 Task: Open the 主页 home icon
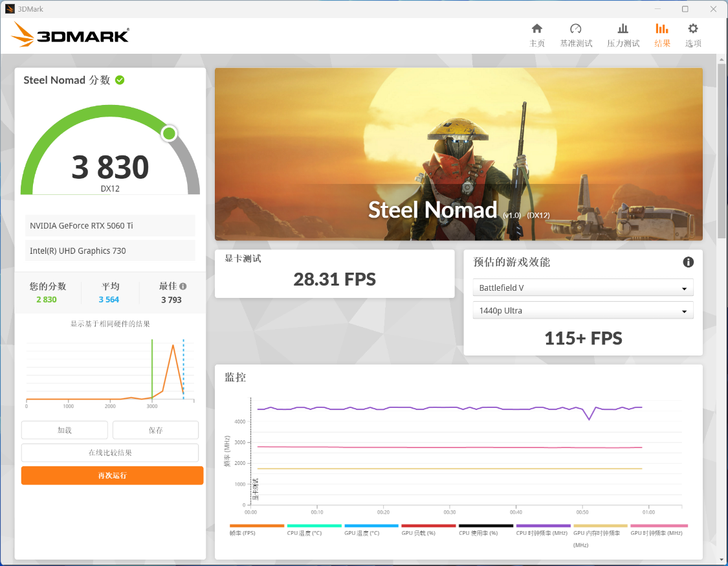[536, 28]
